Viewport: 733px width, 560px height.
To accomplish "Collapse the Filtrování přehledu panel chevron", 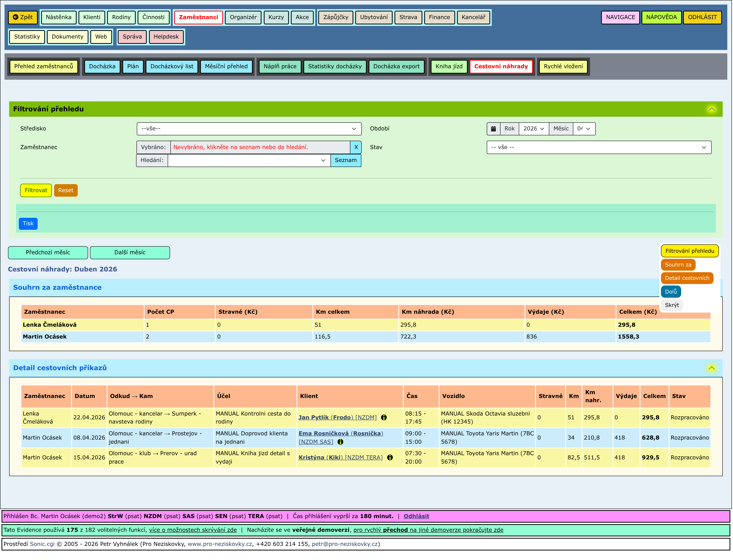I will click(712, 109).
